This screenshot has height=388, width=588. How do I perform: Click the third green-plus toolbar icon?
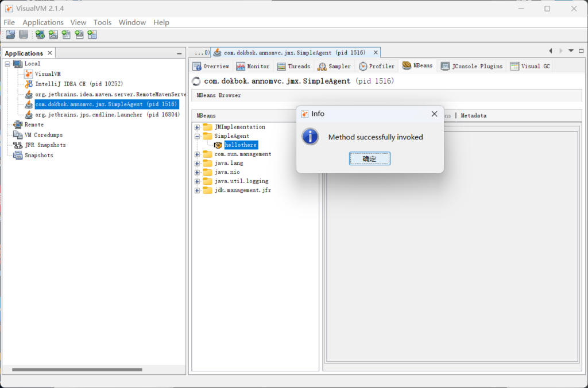coord(66,35)
